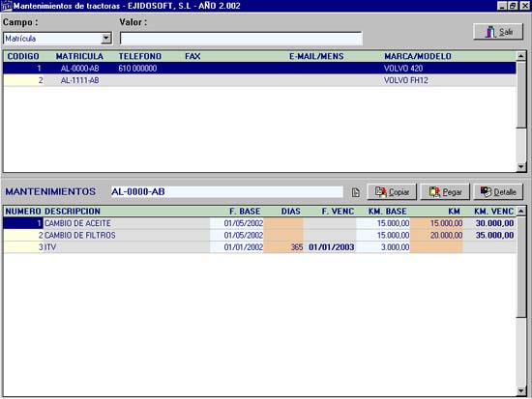Click the Copiar button icon
Screen dimensions: 532x399
pos(380,192)
